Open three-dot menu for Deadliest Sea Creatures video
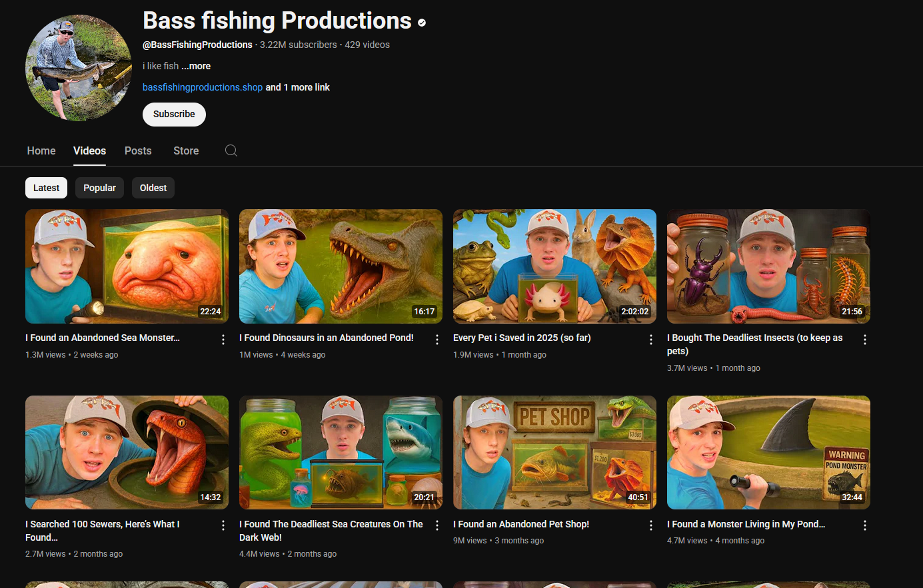This screenshot has height=588, width=923. [437, 525]
